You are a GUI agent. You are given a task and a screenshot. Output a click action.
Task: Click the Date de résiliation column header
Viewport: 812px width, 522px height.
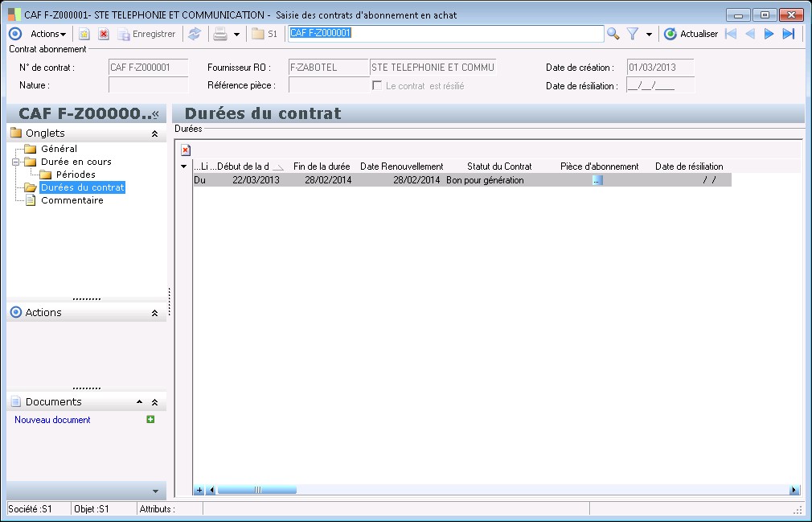click(689, 166)
